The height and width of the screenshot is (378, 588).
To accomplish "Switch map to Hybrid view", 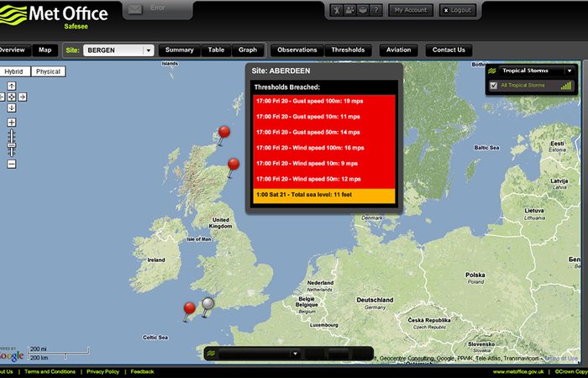I will click(x=14, y=71).
